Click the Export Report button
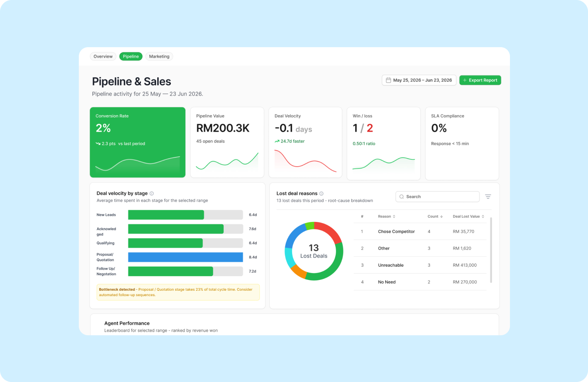The width and height of the screenshot is (588, 382). click(x=480, y=80)
